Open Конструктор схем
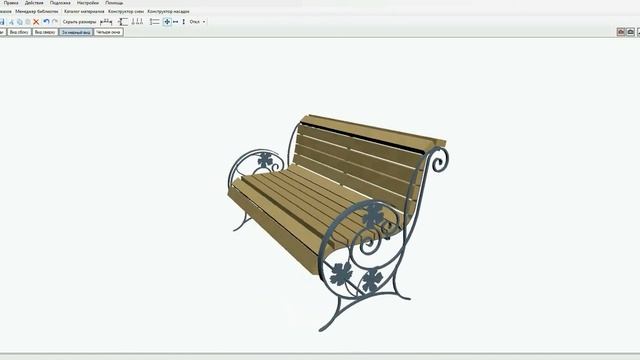 pyautogui.click(x=126, y=11)
